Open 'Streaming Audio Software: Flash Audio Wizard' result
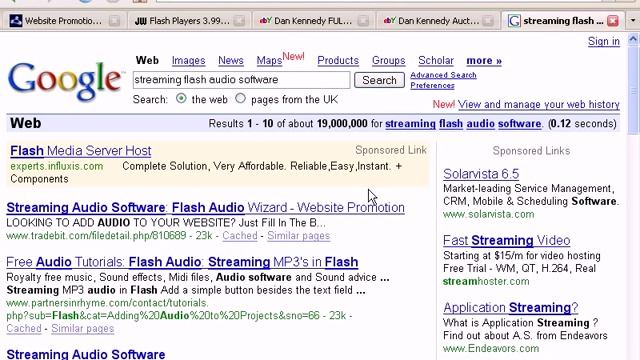 pyautogui.click(x=205, y=207)
